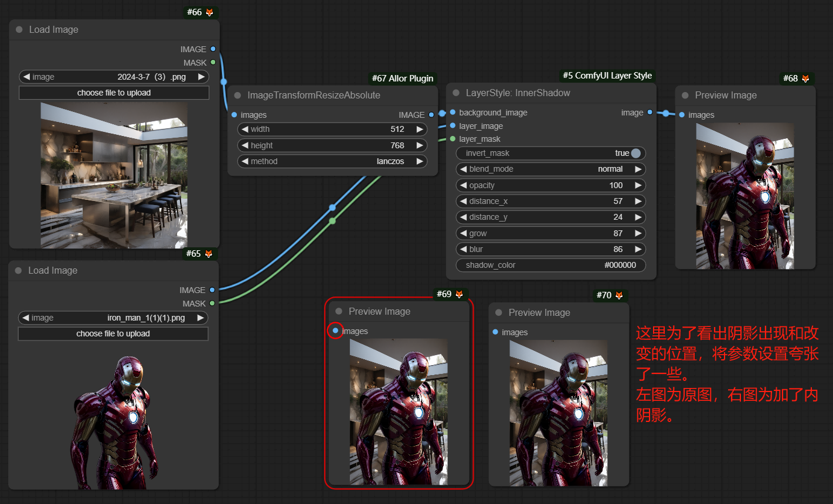Increase the width value with right arrow
Viewport: 833px width, 504px height.
[420, 129]
